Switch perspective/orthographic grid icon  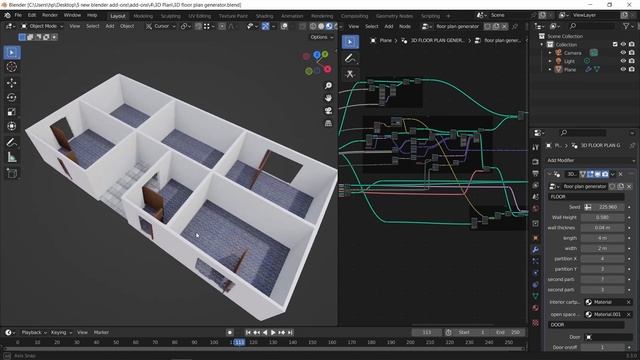pos(328,123)
